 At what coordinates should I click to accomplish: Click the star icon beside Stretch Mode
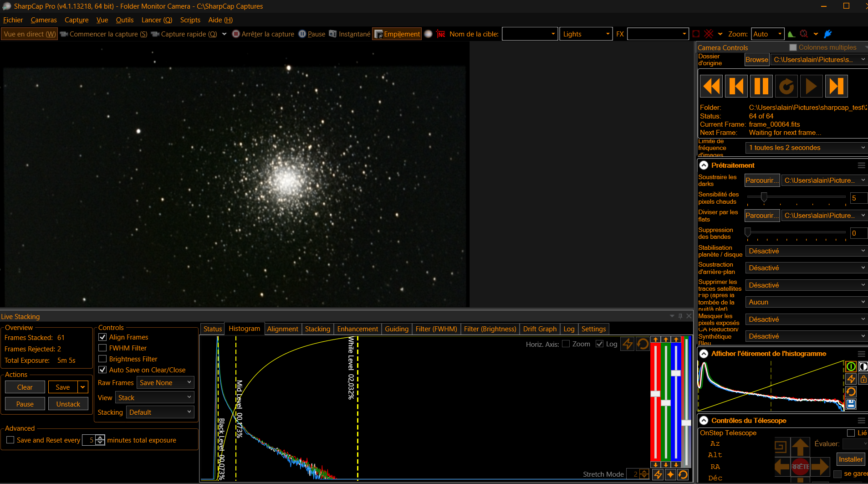coord(670,474)
